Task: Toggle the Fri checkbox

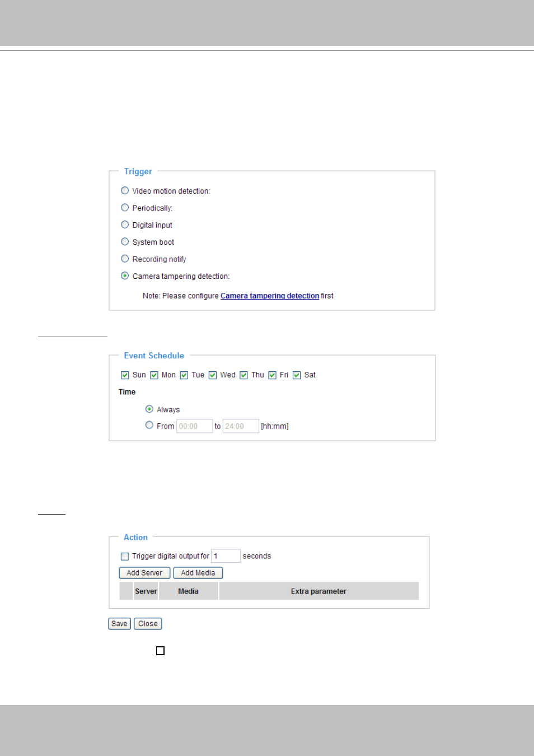Action: [x=272, y=375]
